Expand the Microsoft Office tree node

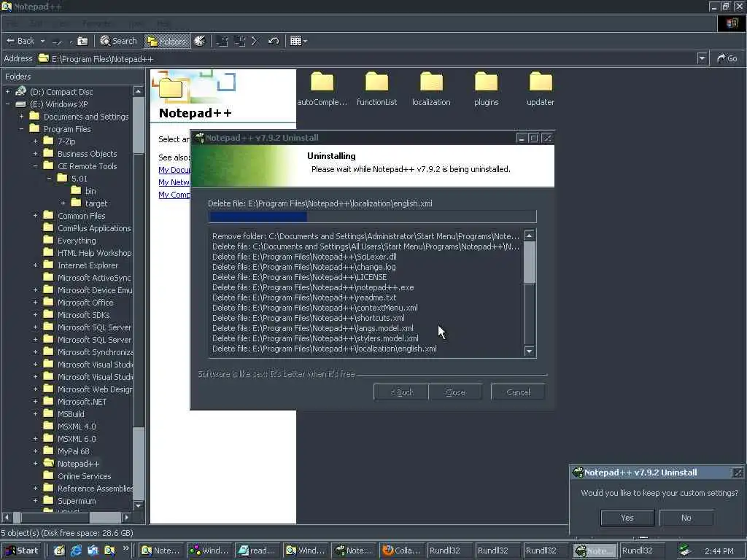pos(35,303)
